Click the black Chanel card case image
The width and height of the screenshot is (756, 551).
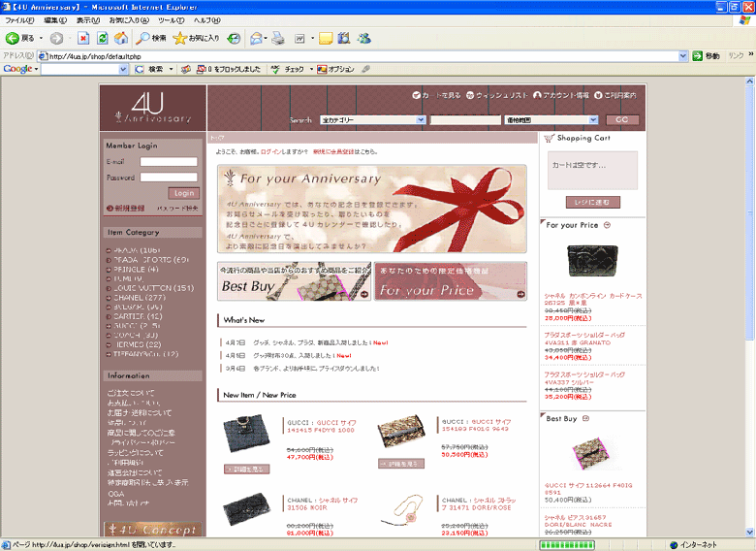click(x=592, y=261)
